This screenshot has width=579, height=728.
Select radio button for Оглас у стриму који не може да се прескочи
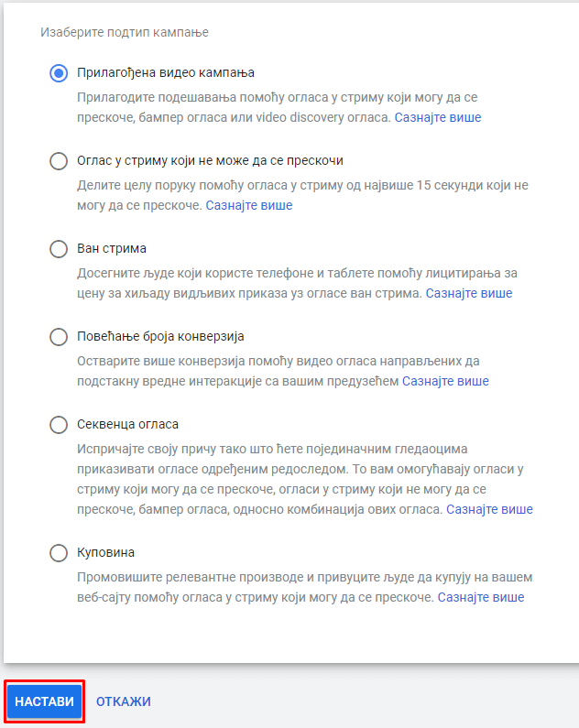(x=59, y=161)
